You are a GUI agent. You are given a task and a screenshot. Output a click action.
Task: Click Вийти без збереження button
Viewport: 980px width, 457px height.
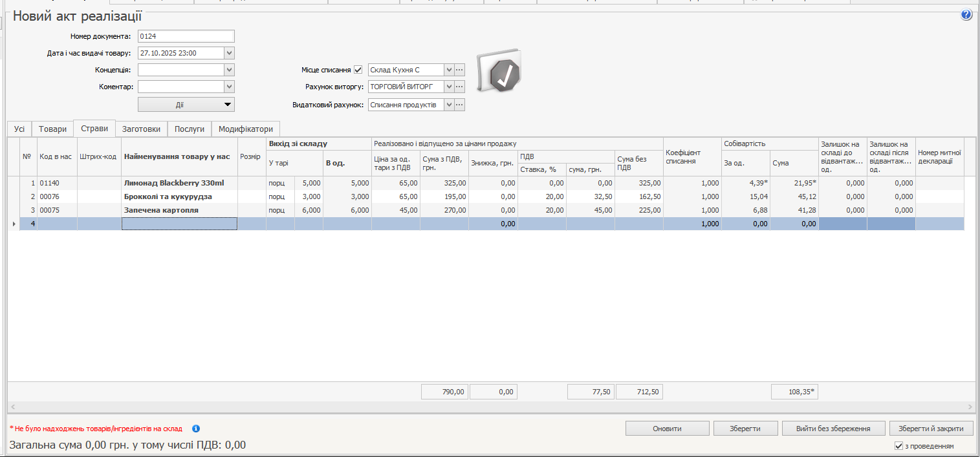tap(833, 429)
